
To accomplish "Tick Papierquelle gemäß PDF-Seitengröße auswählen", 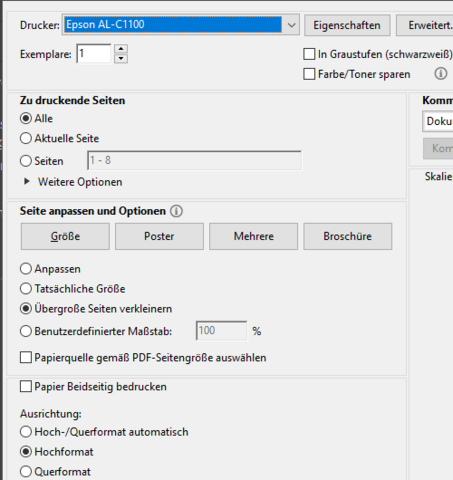I will pos(26,357).
